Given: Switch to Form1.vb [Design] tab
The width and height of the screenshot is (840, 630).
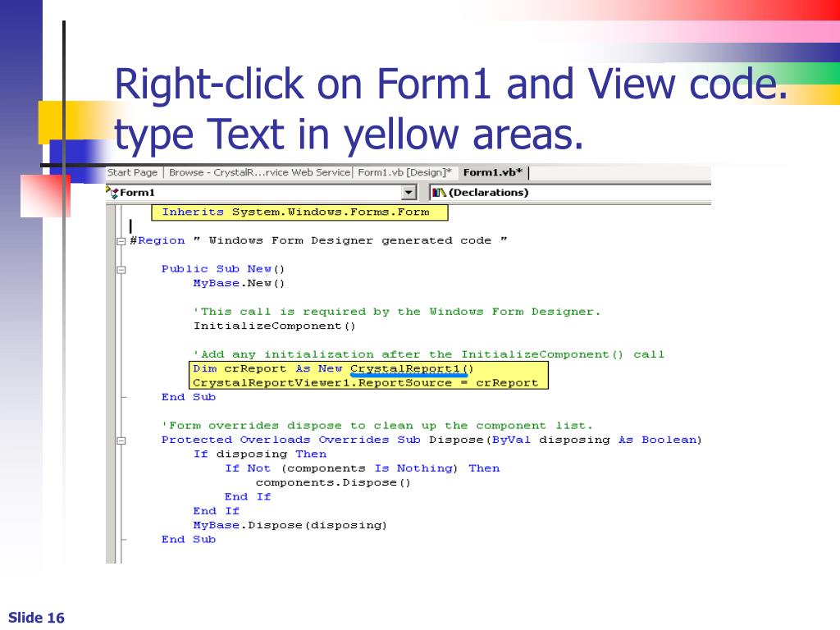Looking at the screenshot, I should [x=405, y=172].
